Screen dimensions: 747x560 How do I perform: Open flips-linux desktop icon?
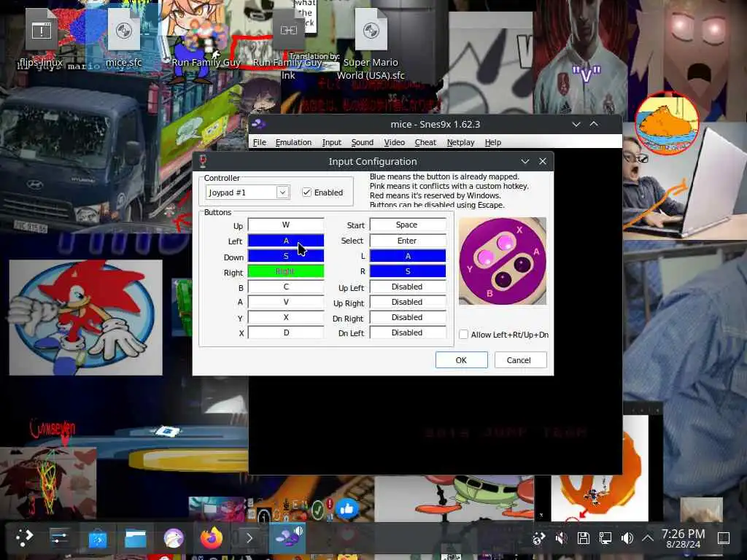click(x=42, y=39)
